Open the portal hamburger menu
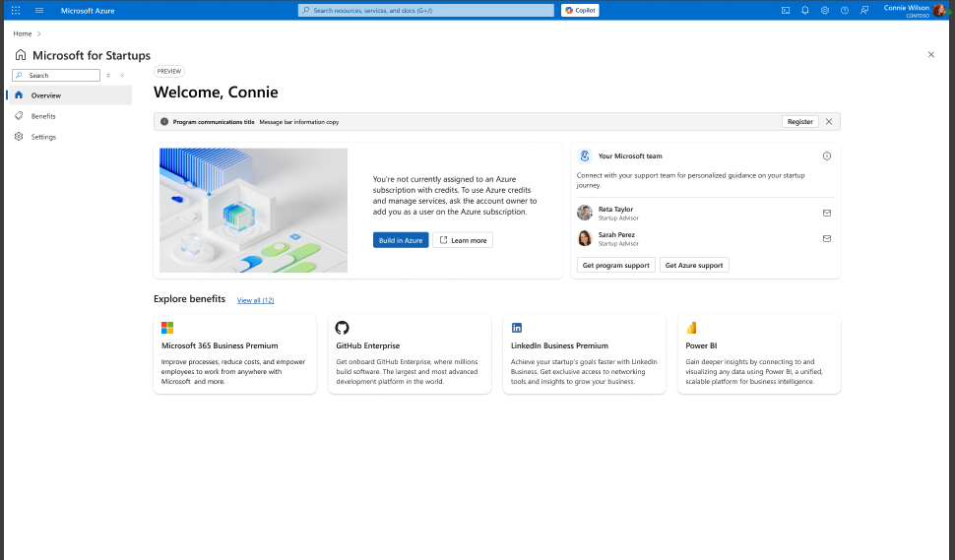955x560 pixels. click(x=39, y=11)
